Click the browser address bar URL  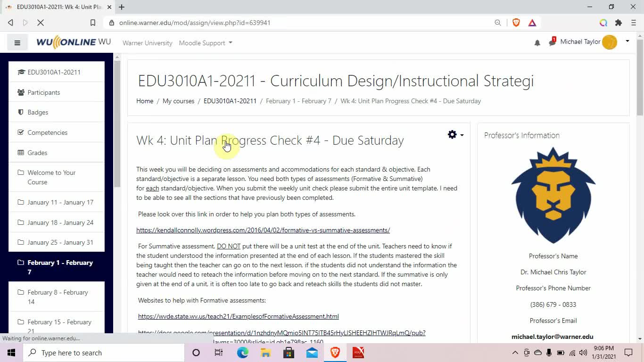point(195,23)
